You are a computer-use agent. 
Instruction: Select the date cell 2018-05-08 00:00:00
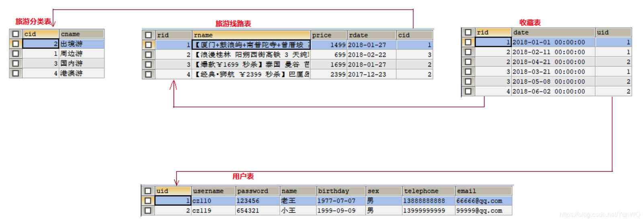[x=553, y=82]
